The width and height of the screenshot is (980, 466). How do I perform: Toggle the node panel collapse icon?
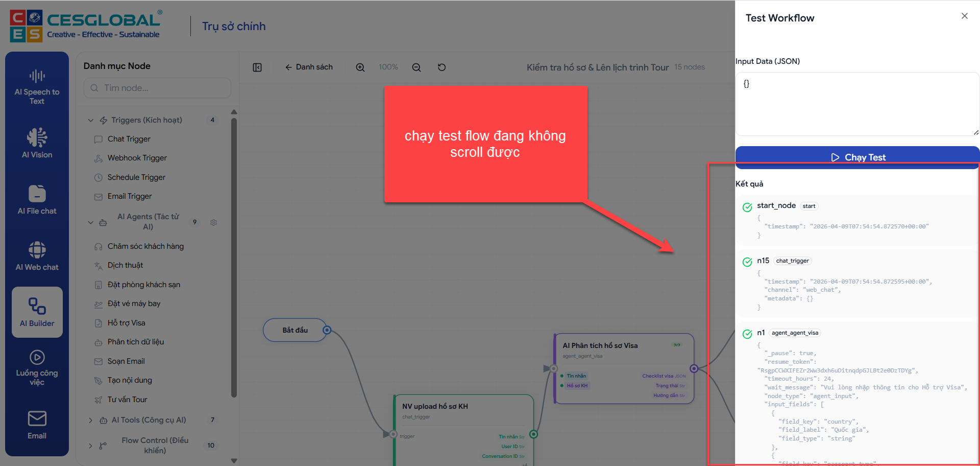257,67
